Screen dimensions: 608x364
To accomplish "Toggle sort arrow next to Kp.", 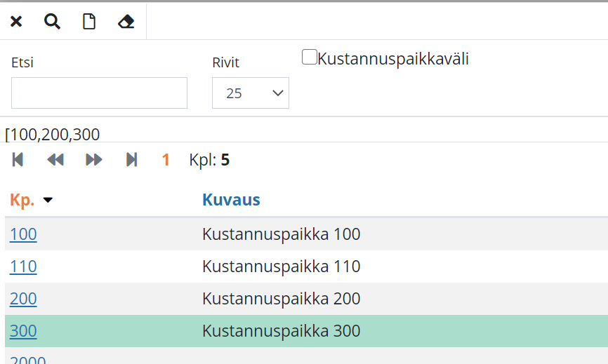I will coord(48,201).
